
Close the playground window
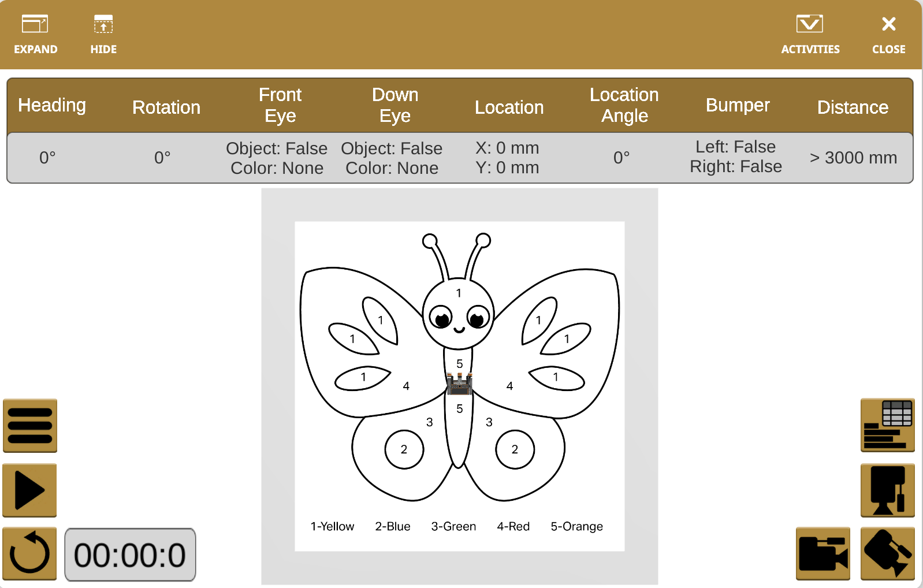click(888, 34)
